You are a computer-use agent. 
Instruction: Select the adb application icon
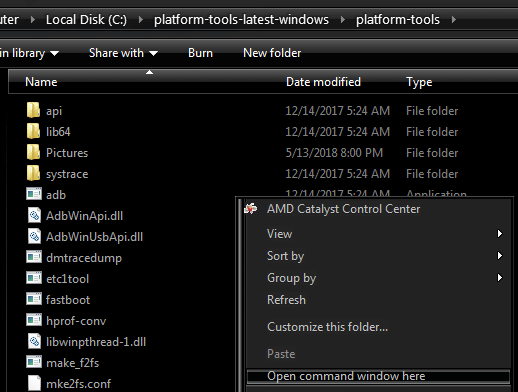coord(34,194)
